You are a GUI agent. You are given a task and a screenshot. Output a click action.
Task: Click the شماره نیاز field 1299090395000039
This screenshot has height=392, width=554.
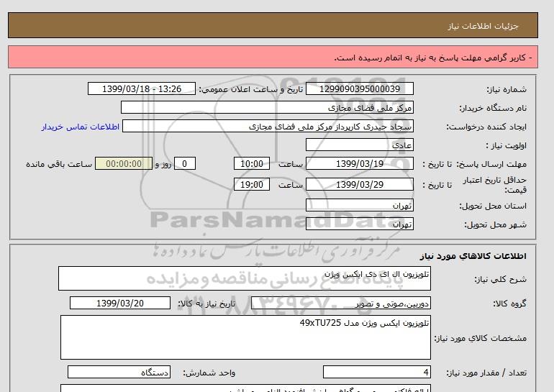click(359, 88)
